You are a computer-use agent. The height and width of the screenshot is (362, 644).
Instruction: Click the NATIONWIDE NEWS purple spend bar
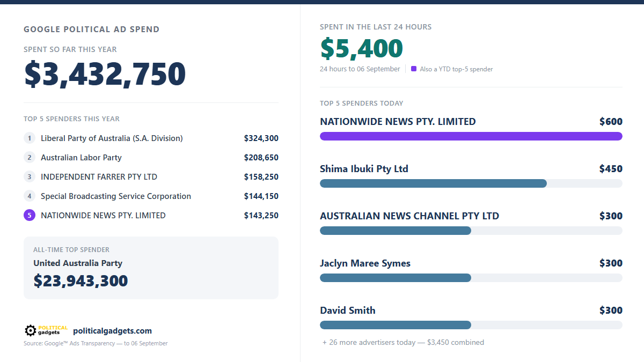click(x=471, y=136)
